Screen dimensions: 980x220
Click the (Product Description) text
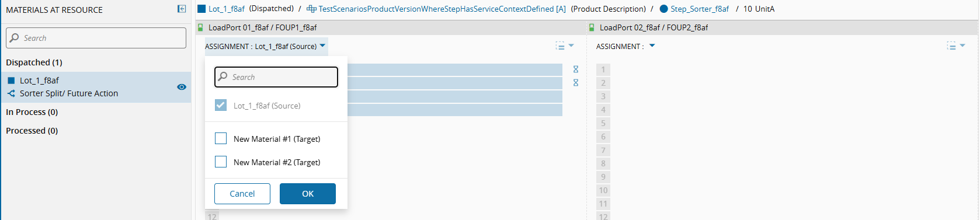coord(609,9)
